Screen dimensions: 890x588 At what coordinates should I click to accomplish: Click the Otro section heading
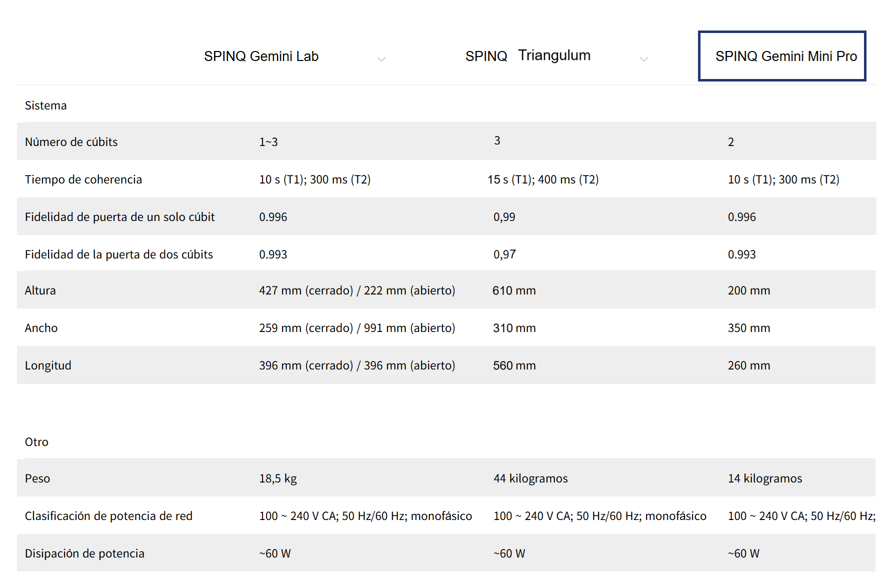[x=37, y=442]
